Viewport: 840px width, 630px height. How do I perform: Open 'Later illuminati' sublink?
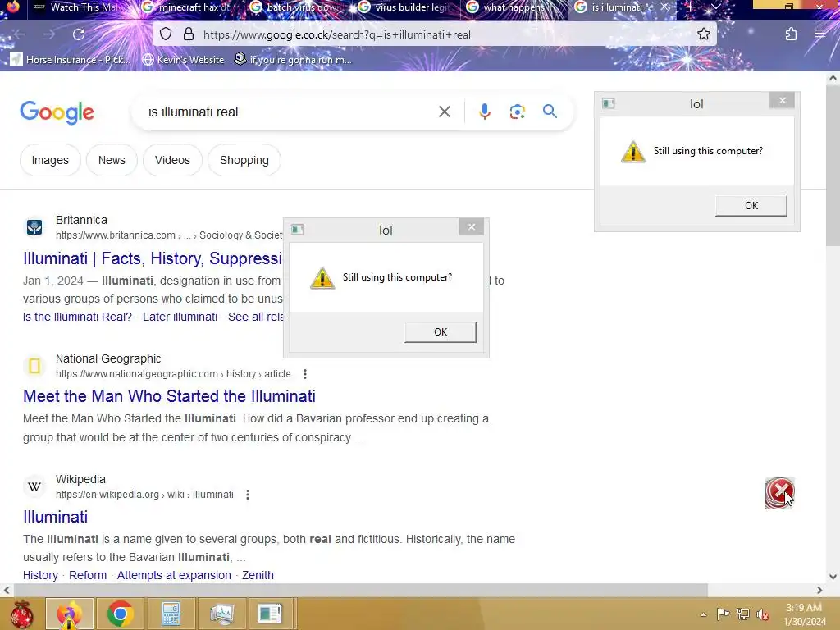tap(180, 317)
